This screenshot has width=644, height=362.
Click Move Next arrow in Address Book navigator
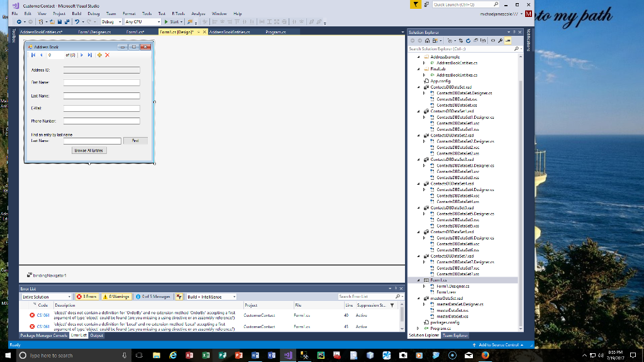tap(81, 55)
